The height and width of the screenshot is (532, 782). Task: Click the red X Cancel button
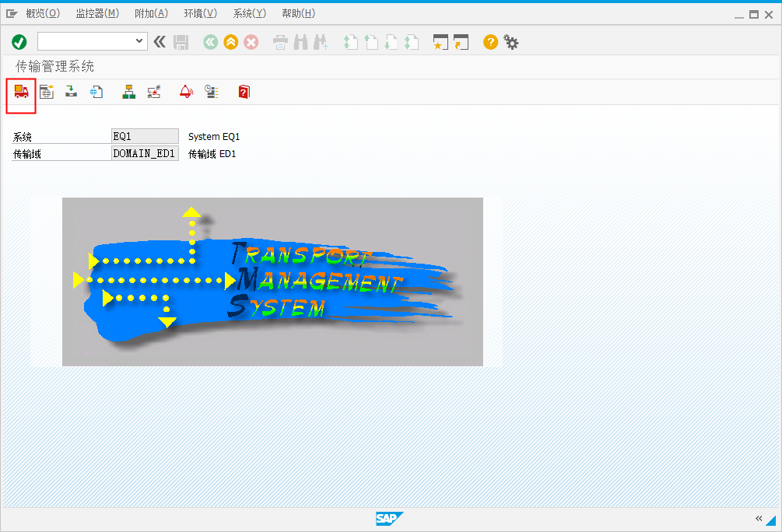(251, 42)
